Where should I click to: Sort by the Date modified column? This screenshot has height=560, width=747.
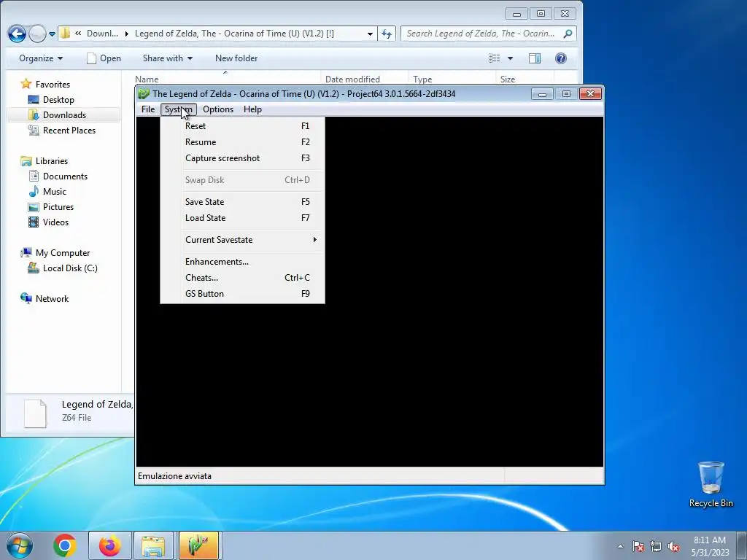(365, 79)
